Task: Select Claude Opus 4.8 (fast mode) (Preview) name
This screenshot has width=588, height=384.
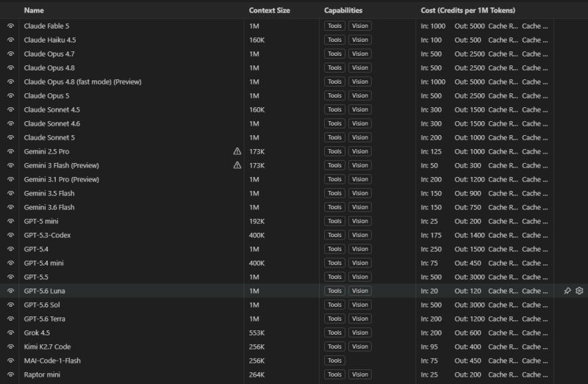Action: click(x=82, y=82)
